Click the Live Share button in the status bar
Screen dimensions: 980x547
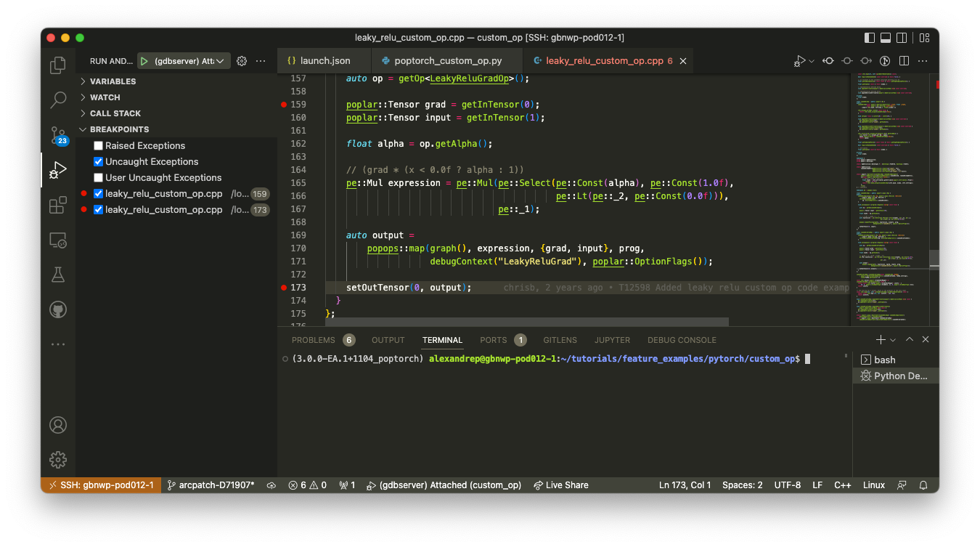[560, 485]
